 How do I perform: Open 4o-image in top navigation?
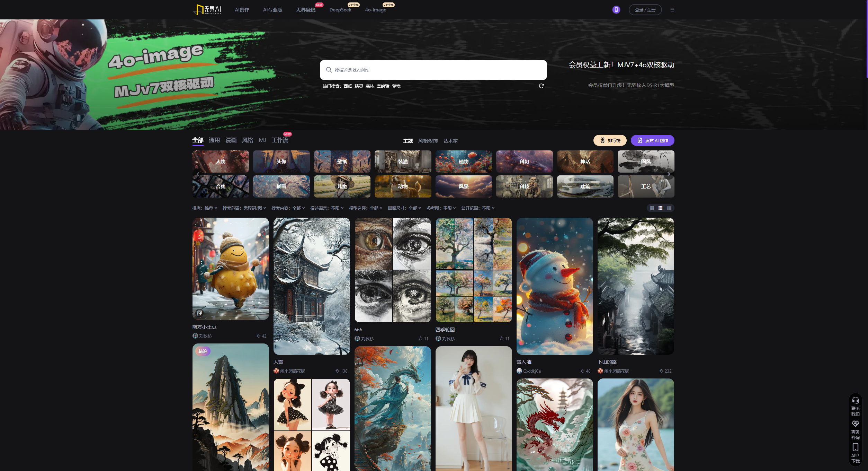tap(376, 10)
